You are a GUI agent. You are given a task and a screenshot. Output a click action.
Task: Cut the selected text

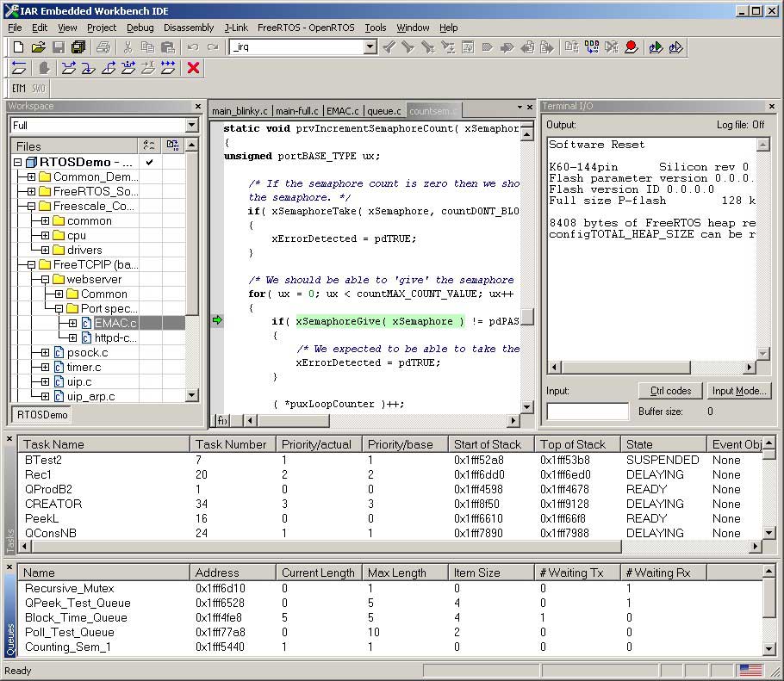click(x=128, y=47)
